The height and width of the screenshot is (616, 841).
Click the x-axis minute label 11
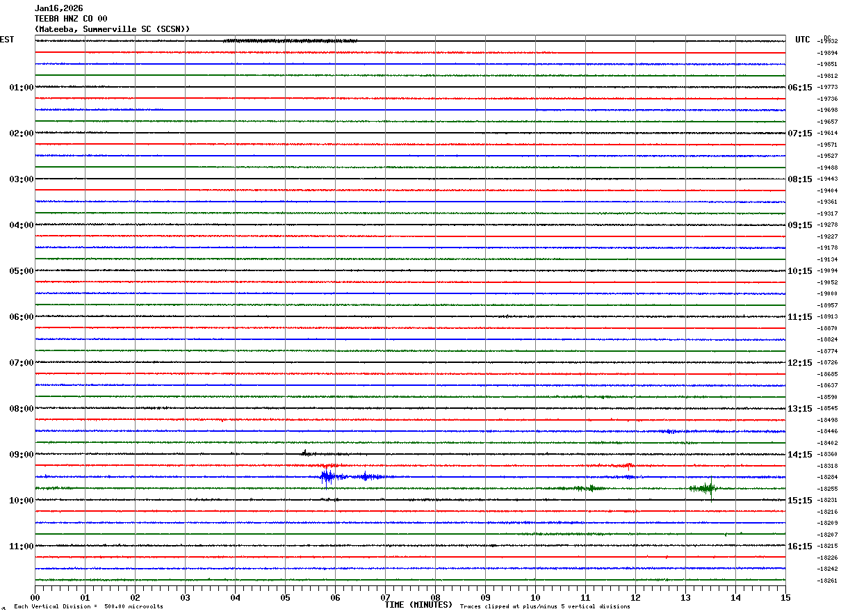point(585,597)
